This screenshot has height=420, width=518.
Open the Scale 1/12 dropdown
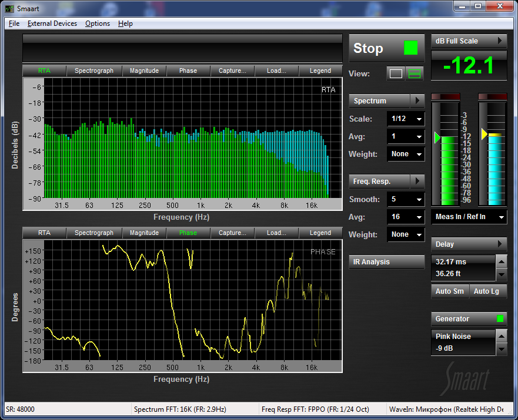(406, 119)
